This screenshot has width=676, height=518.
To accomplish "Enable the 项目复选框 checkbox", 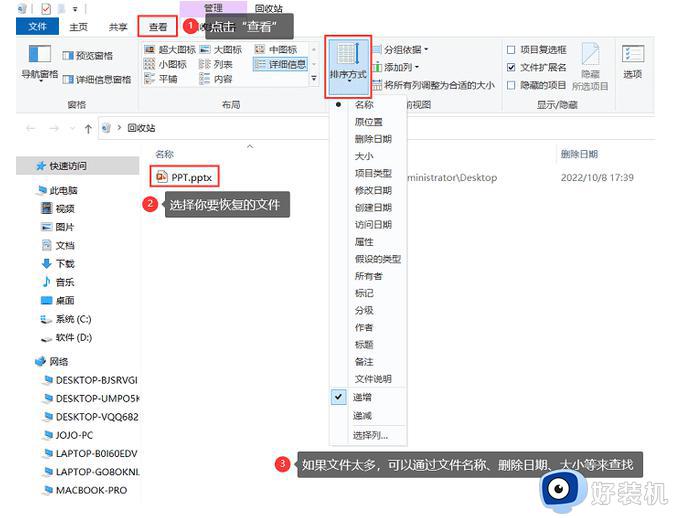I will [x=511, y=50].
